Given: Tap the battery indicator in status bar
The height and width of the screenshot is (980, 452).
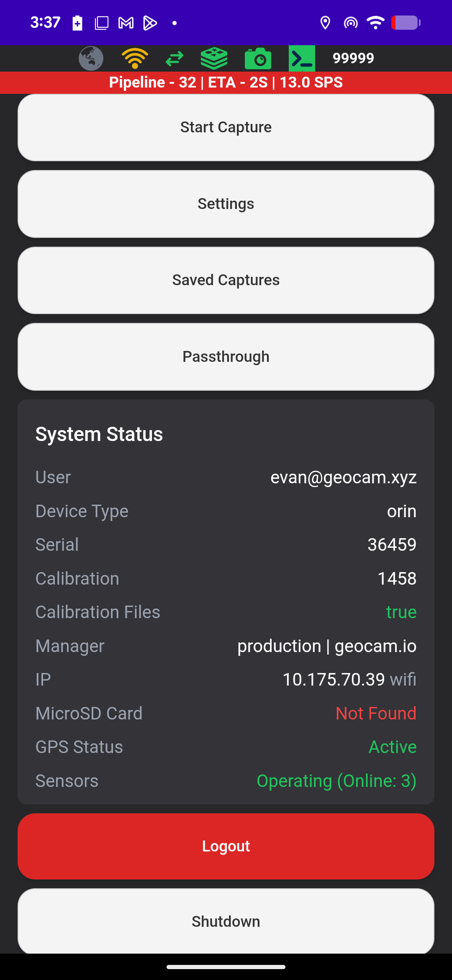Looking at the screenshot, I should click(406, 23).
